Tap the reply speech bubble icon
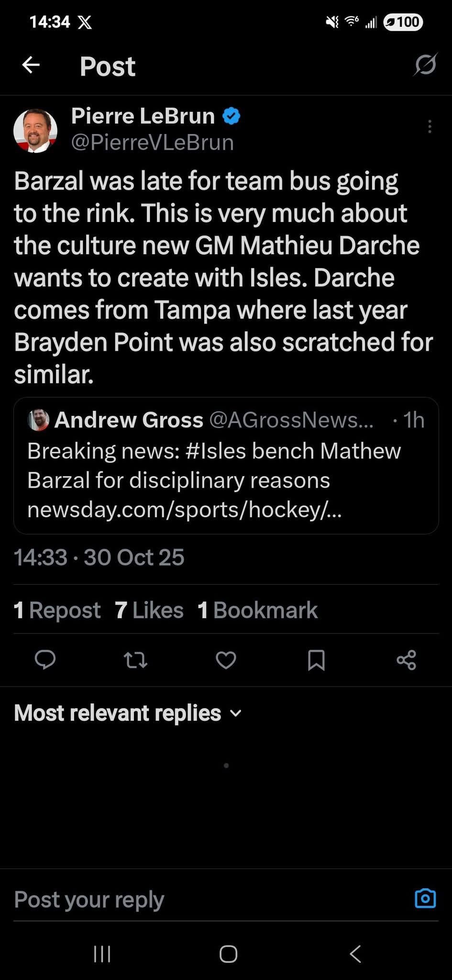The height and width of the screenshot is (980, 452). pos(45,660)
